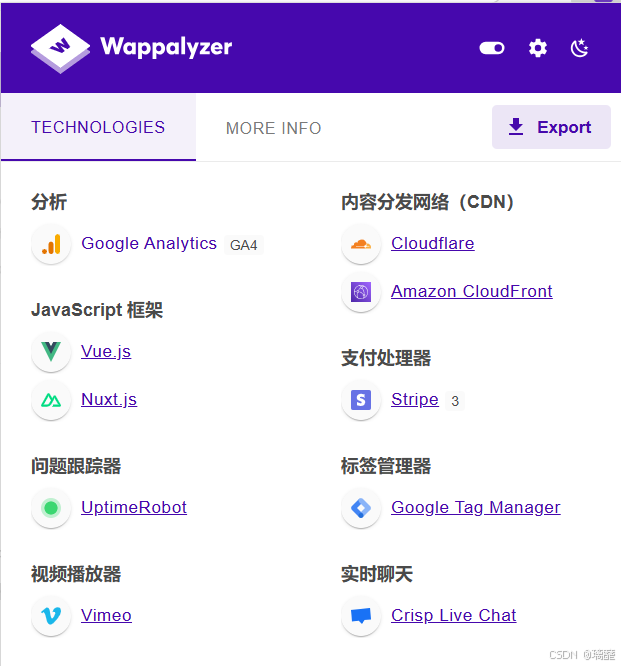Click the 内容分发网络 (CDN) category heading
The height and width of the screenshot is (666, 621).
pos(428,202)
